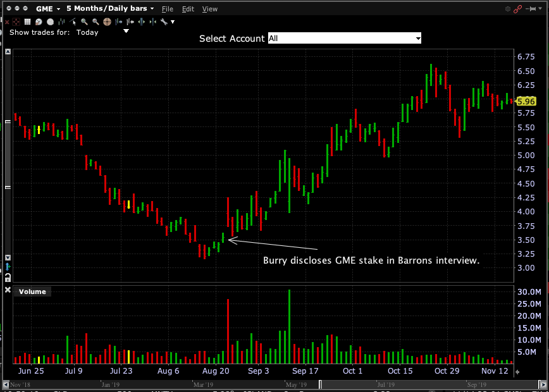The width and height of the screenshot is (549, 392).
Task: Click the vertical price scale slider thumb
Action: pos(8,155)
